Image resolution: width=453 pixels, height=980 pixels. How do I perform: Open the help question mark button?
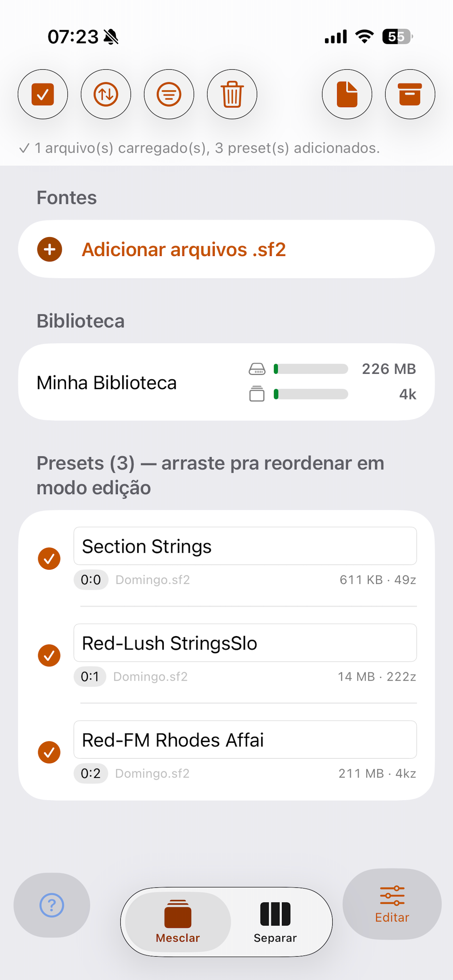(52, 905)
